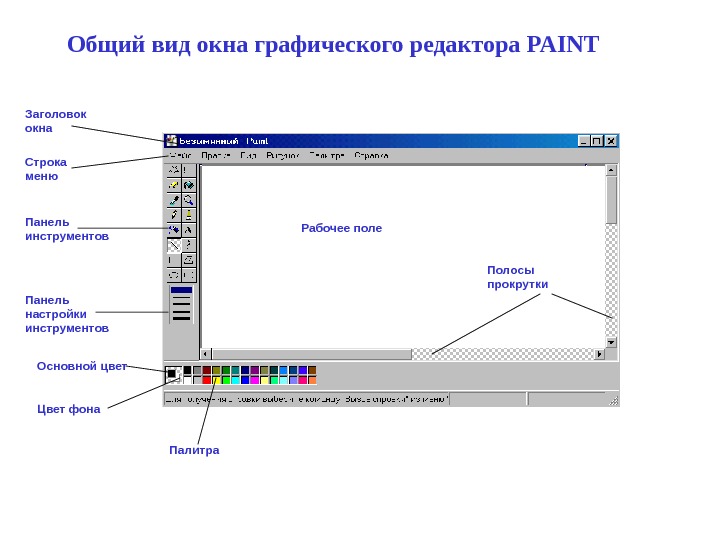Pick the bright green palette swatch
Screen dimensions: 720x540
click(x=226, y=380)
